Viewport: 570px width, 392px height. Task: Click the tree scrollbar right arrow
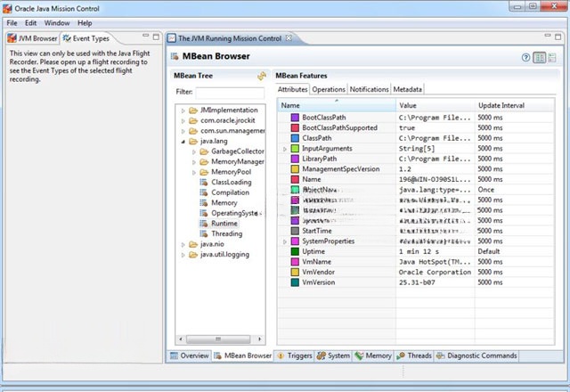point(259,339)
